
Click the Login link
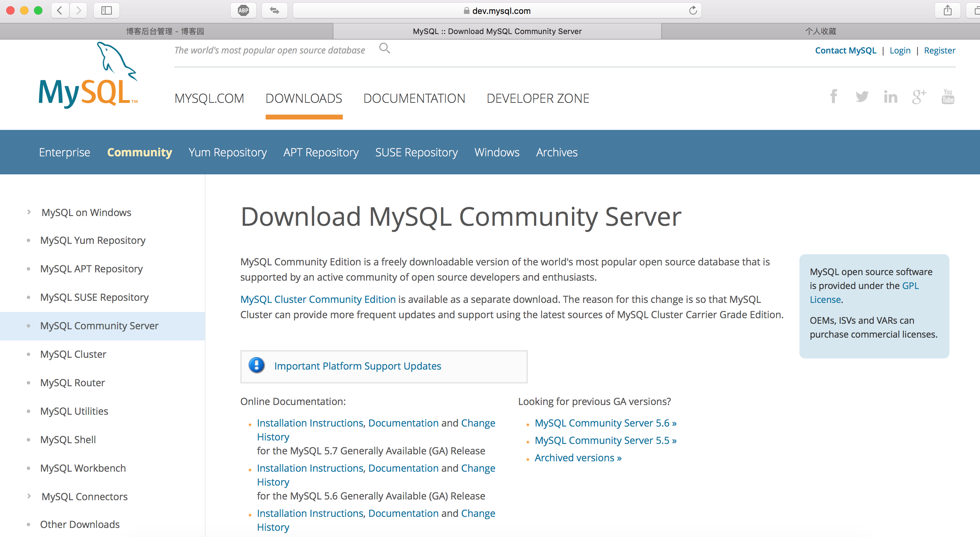900,50
